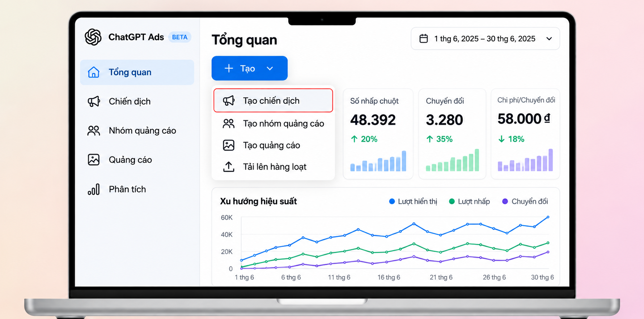Click the calendar icon in date picker
This screenshot has width=644, height=319.
[424, 39]
